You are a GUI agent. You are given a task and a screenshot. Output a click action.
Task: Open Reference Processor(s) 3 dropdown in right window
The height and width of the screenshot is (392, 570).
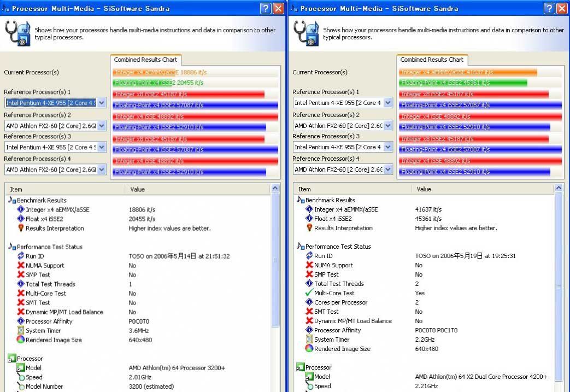[x=388, y=147]
